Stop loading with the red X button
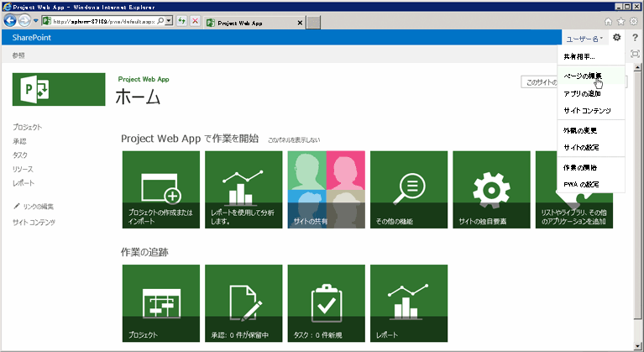 [195, 21]
